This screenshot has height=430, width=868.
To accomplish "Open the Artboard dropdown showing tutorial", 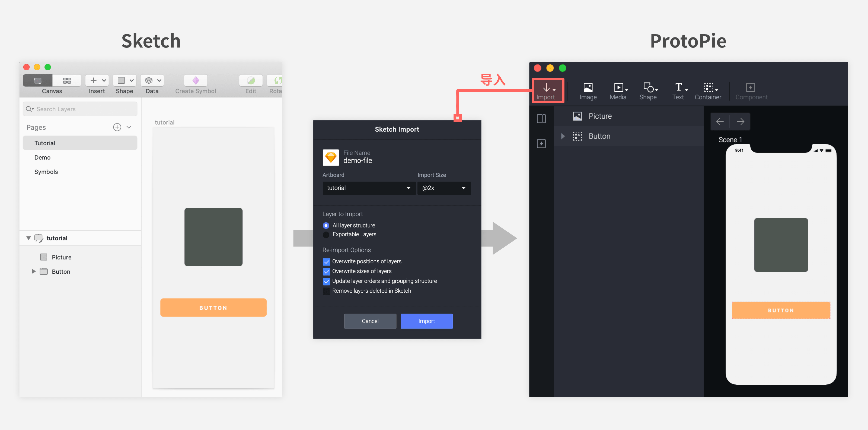I will 369,188.
